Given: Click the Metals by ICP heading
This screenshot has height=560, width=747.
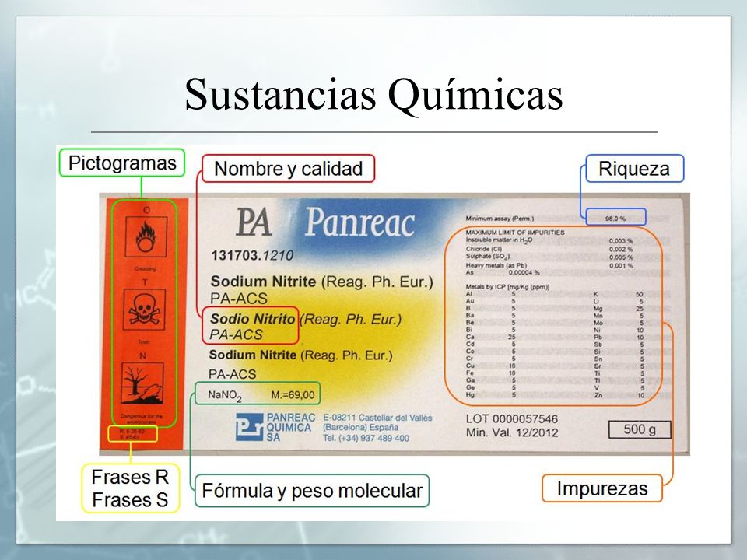Looking at the screenshot, I should click(x=507, y=287).
